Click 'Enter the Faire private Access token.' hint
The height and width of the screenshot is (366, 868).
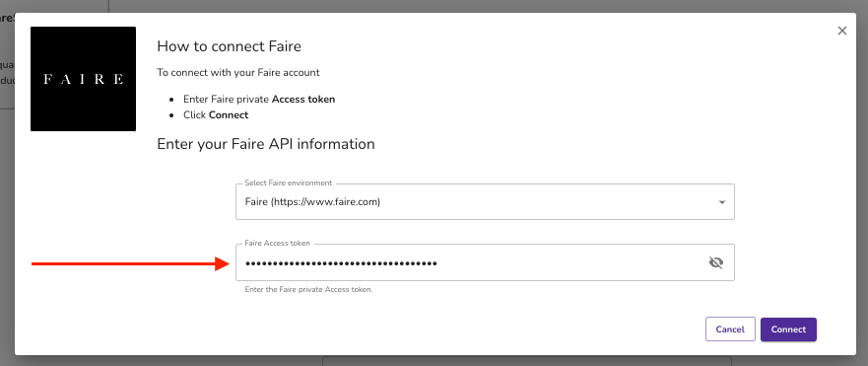pos(309,289)
